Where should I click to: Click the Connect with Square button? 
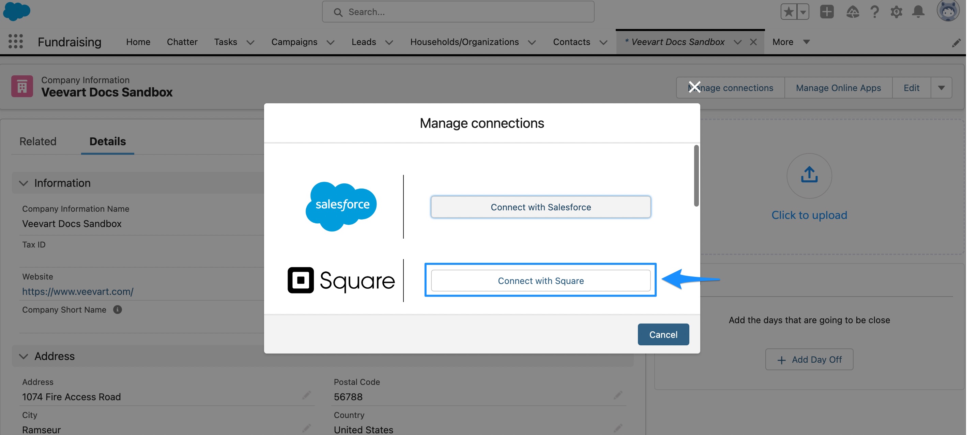pos(540,281)
